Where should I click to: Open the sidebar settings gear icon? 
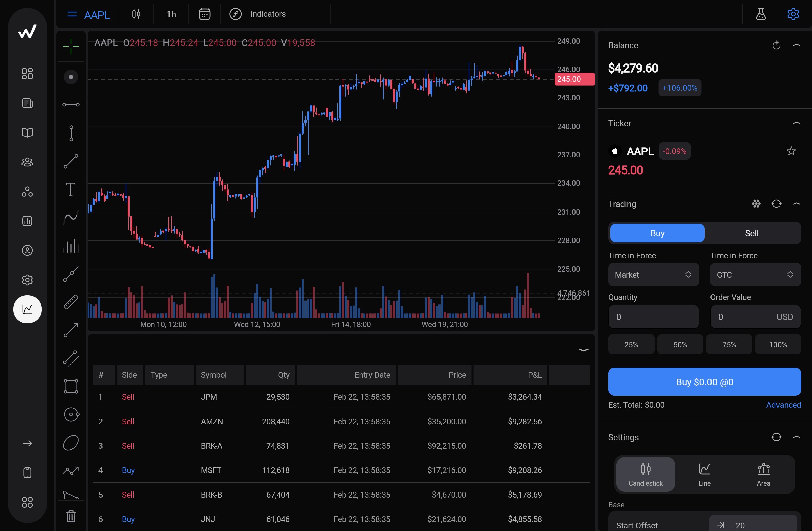tap(27, 280)
